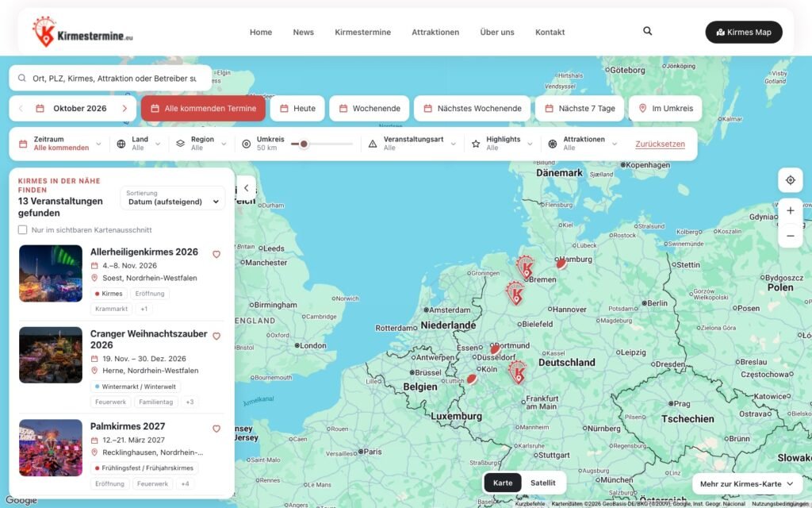Open the Zeitraum dropdown
Image resolution: width=812 pixels, height=508 pixels.
coord(60,144)
